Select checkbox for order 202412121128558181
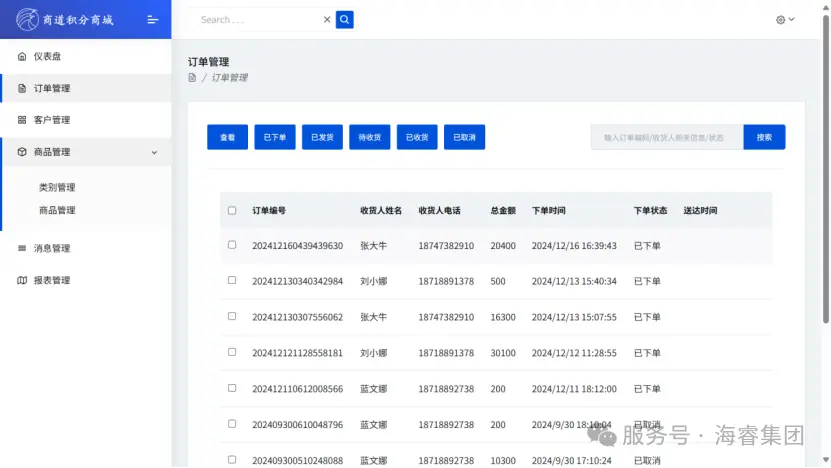 (232, 352)
